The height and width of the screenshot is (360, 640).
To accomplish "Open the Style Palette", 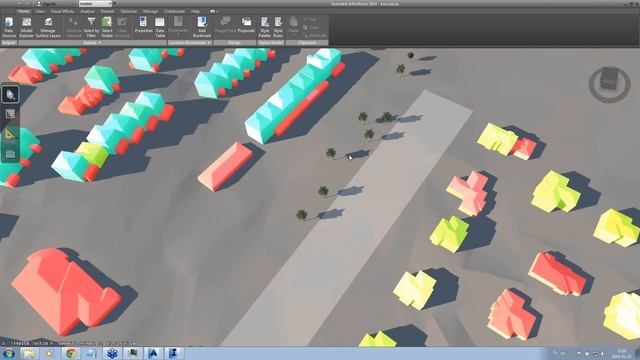I will pyautogui.click(x=265, y=27).
